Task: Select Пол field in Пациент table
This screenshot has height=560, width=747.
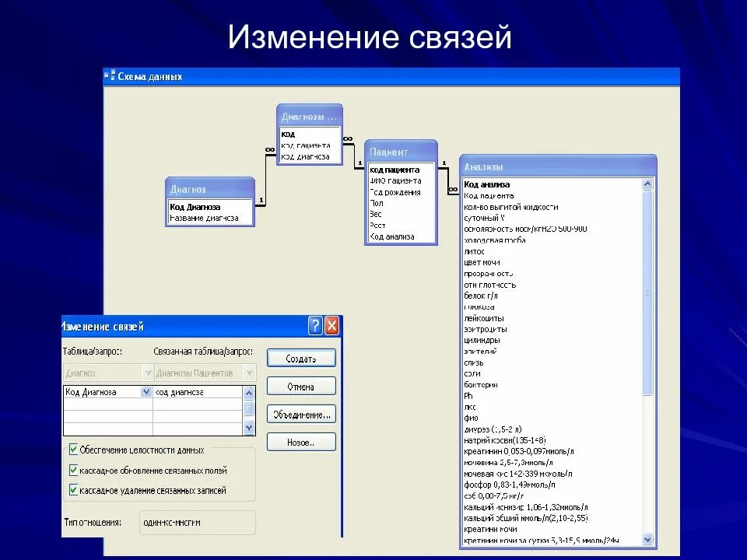Action: (x=377, y=203)
